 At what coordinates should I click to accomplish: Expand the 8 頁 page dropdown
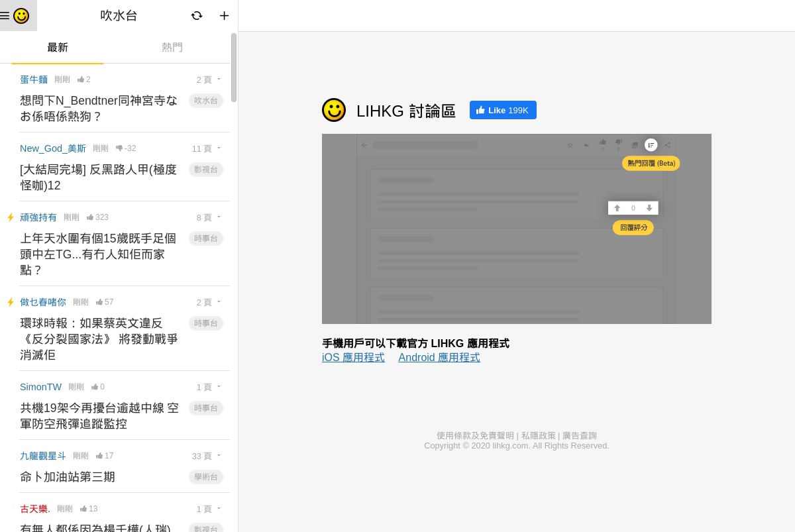point(209,217)
